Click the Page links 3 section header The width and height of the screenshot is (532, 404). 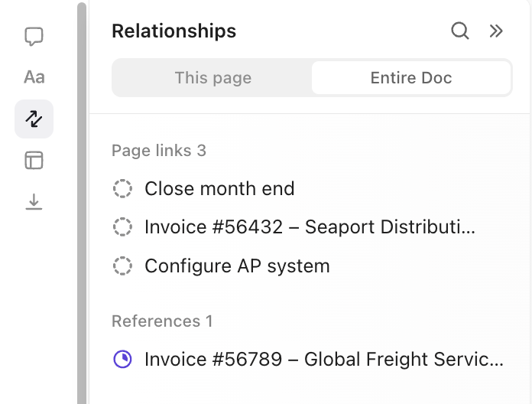click(x=159, y=151)
